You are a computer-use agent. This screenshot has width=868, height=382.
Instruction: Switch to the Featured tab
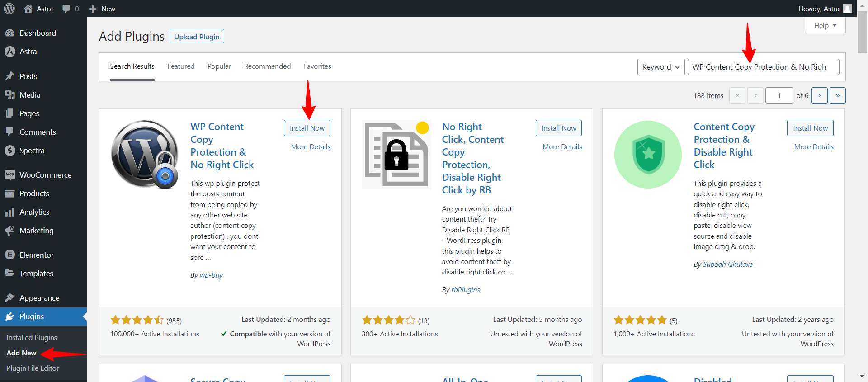click(x=181, y=66)
